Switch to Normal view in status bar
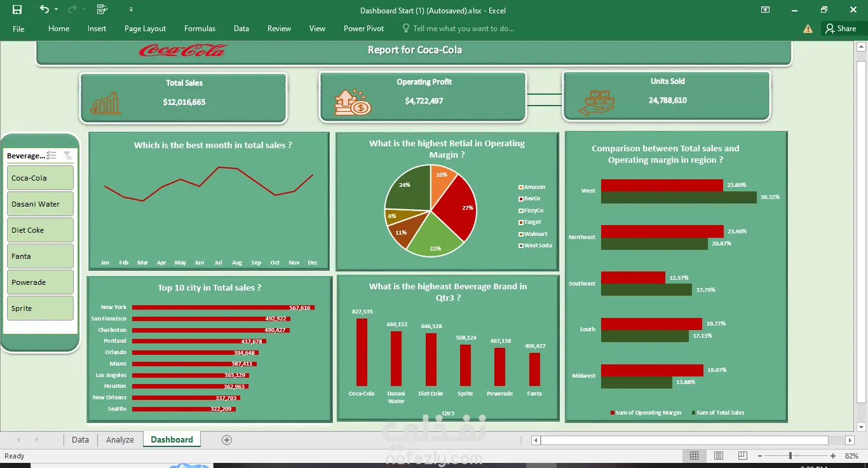Viewport: 868px width, 468px height. [x=694, y=456]
